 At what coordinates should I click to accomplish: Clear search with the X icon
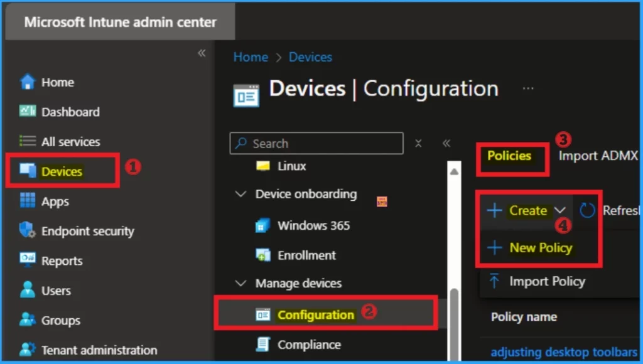pyautogui.click(x=418, y=143)
